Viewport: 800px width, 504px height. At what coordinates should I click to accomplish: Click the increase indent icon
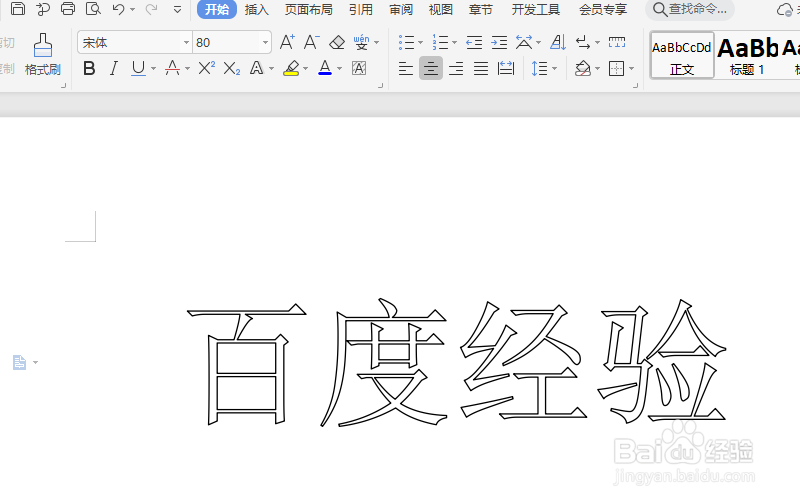click(x=499, y=42)
